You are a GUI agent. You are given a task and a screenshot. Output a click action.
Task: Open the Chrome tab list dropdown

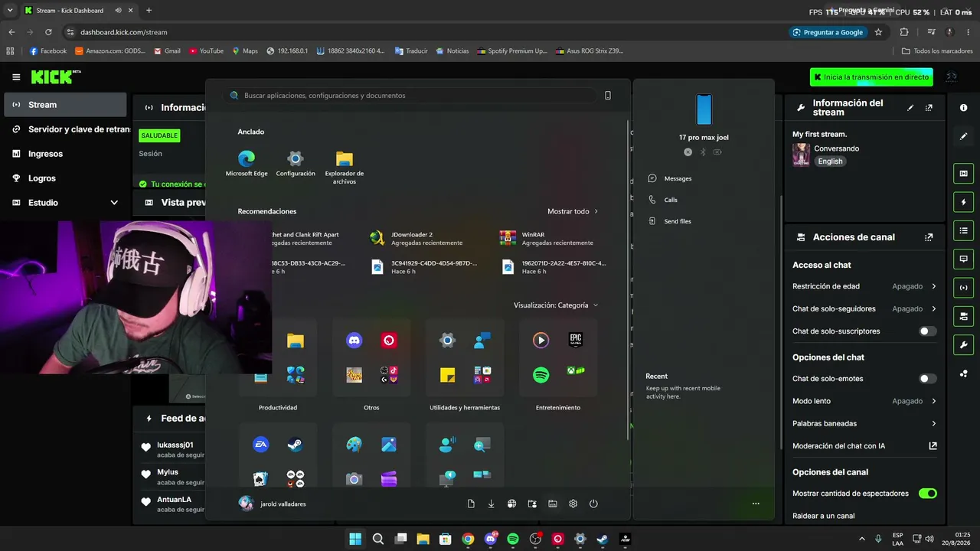tap(11, 11)
